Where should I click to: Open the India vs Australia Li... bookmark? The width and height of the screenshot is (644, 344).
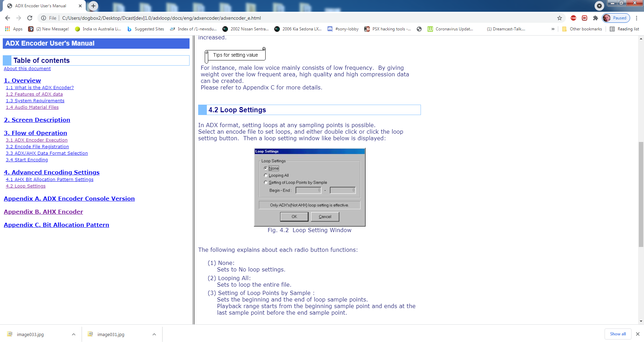(98, 29)
